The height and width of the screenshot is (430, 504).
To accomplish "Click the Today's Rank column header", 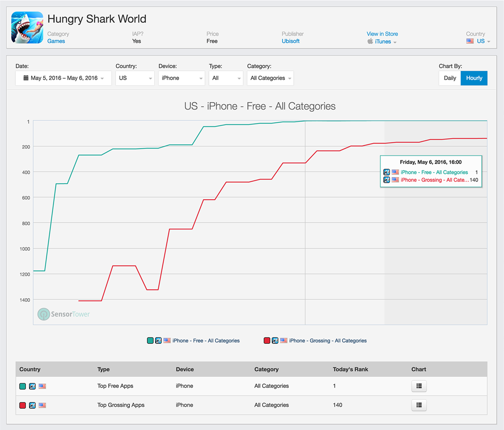I will coord(350,369).
